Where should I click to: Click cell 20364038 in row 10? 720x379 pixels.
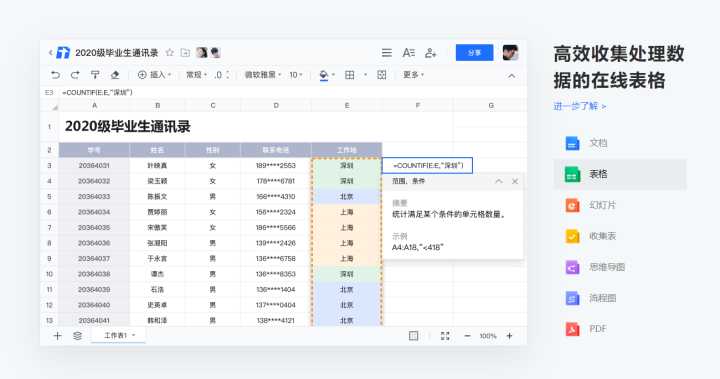[94, 274]
